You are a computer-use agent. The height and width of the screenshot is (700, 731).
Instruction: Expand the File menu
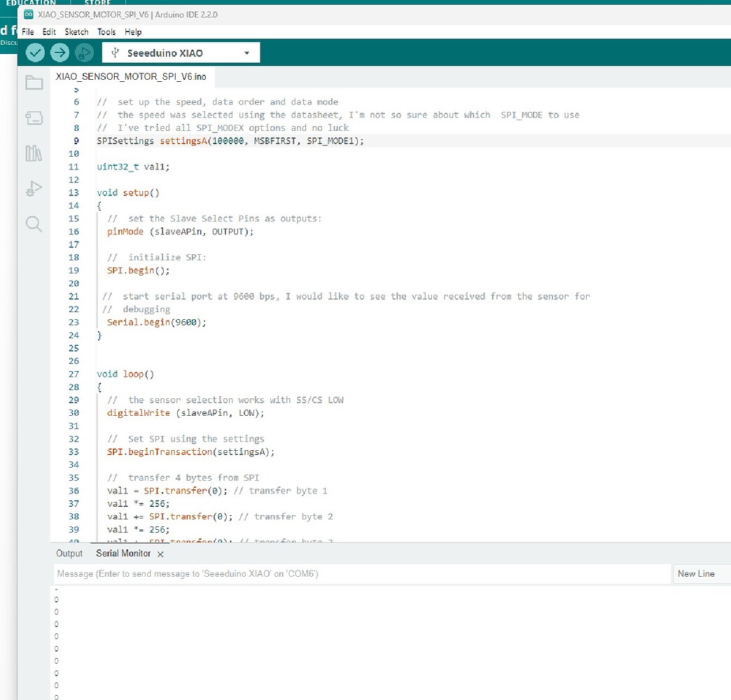coord(27,31)
